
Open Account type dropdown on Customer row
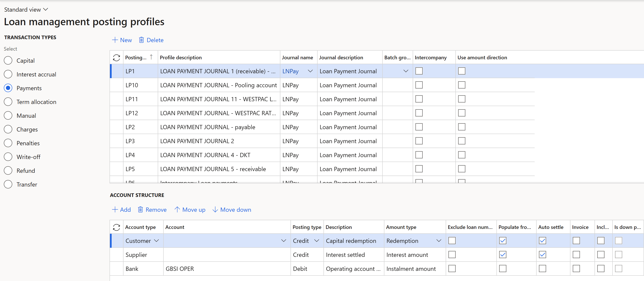point(156,241)
